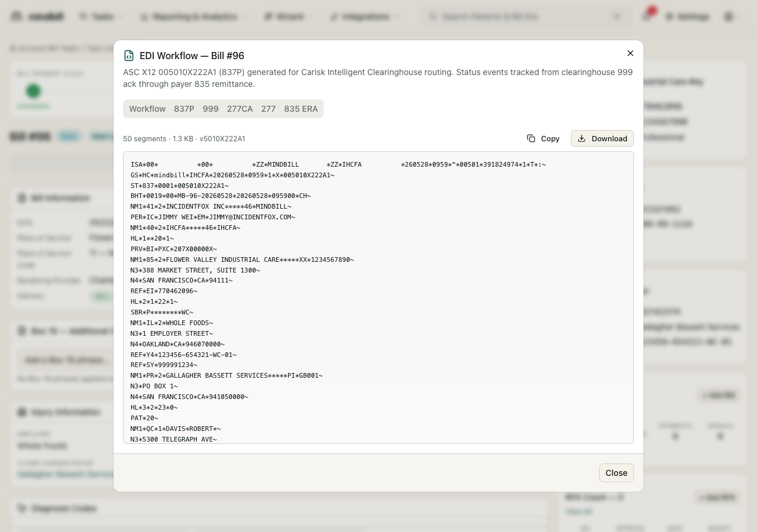Click the REF*EI*770462096 line
This screenshot has width=757, height=532.
[x=164, y=291]
